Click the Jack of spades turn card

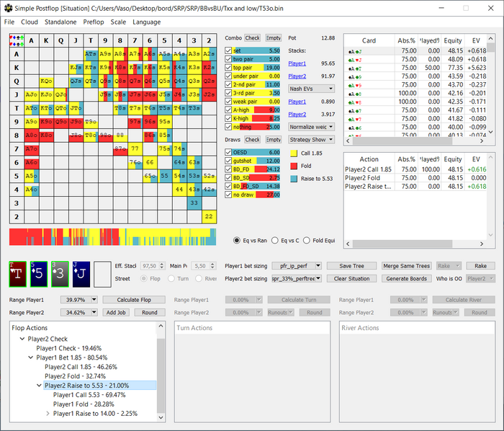point(81,274)
